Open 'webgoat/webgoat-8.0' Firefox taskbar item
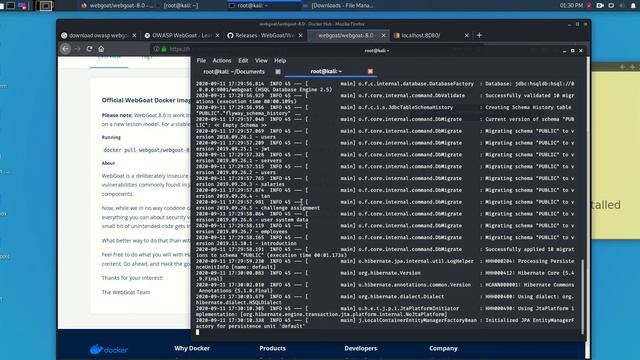Screen dimensions: 640x360 tap(117, 6)
